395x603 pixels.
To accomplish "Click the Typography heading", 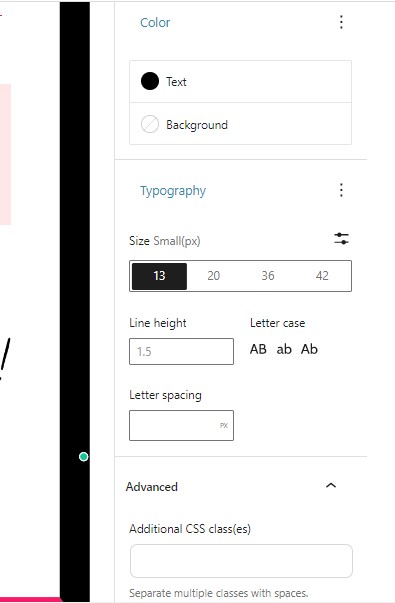I will pos(173,191).
